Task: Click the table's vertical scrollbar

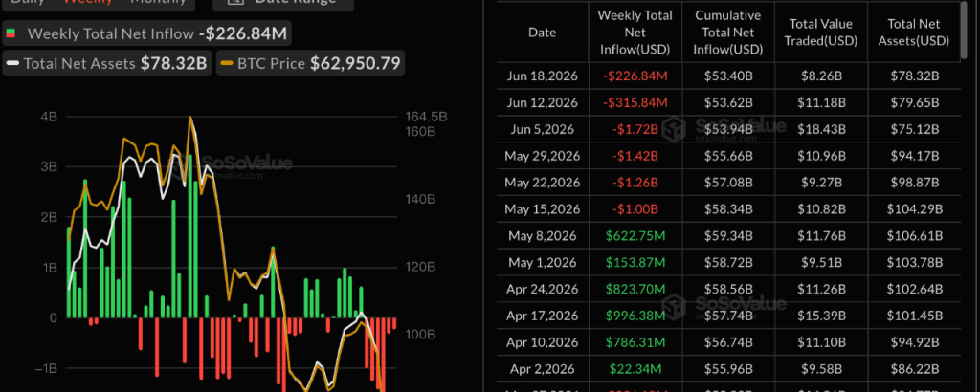Action: [966, 32]
